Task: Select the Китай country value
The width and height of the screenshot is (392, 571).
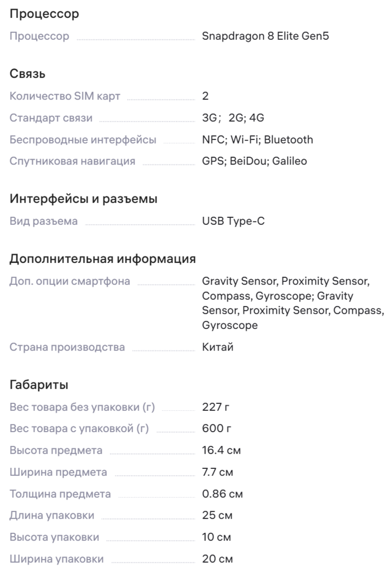Action: click(217, 347)
